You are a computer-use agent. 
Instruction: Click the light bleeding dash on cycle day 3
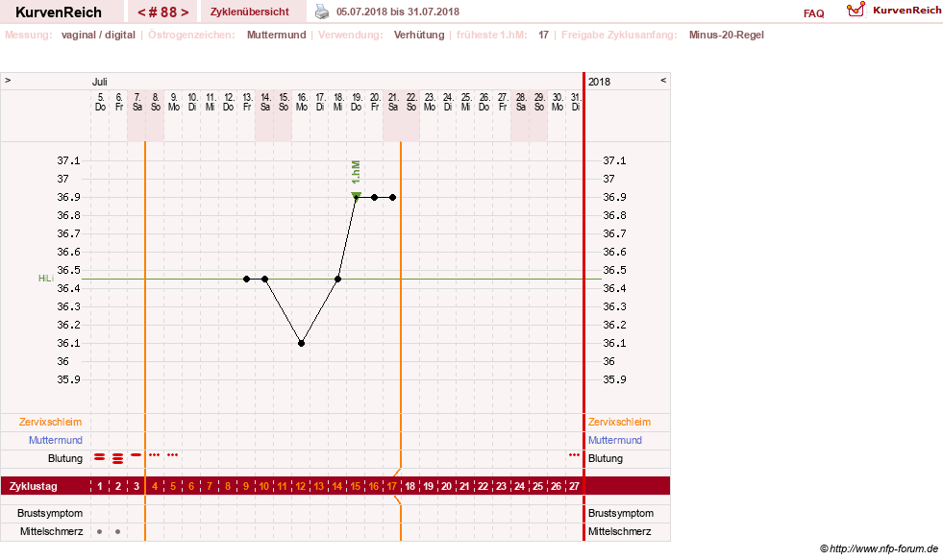(x=136, y=455)
